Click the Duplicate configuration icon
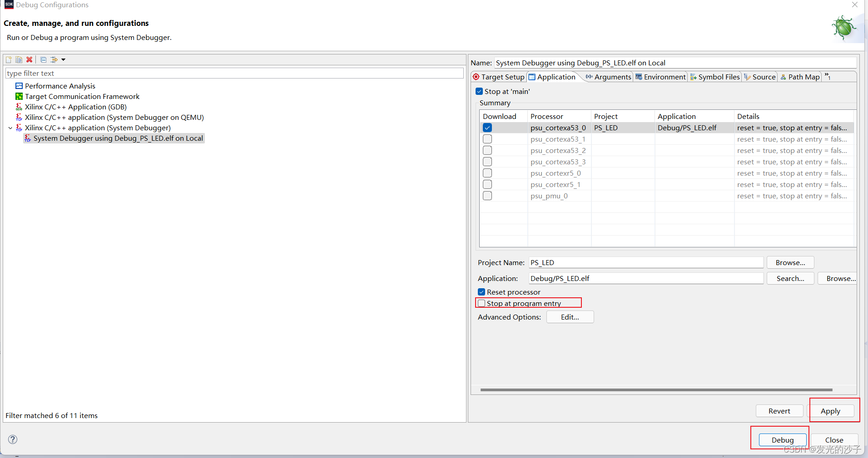The width and height of the screenshot is (868, 458). pyautogui.click(x=19, y=59)
